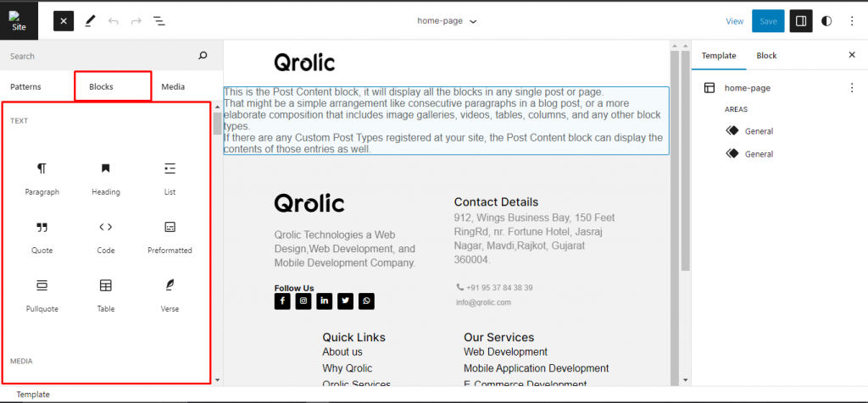Select the Edit pencil tool
The width and height of the screenshot is (868, 403).
click(x=90, y=21)
